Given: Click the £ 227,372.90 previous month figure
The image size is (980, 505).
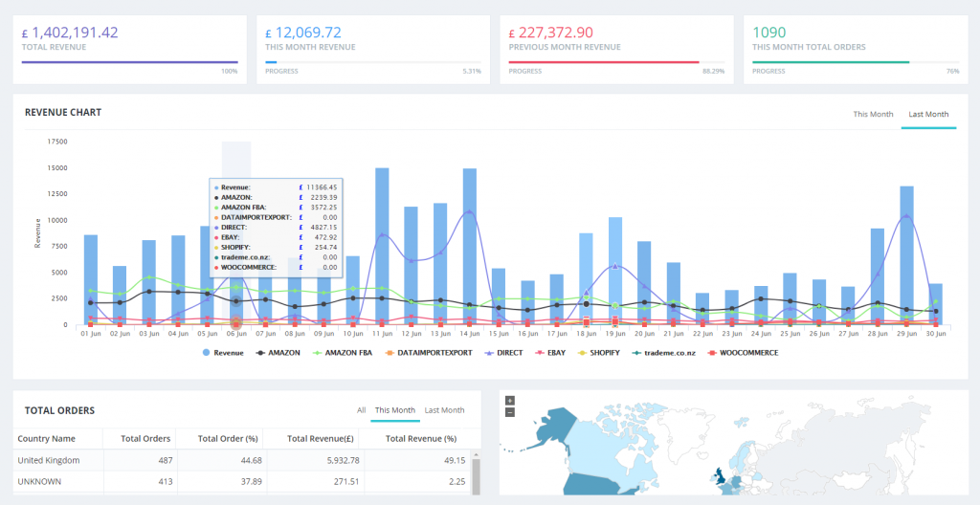Looking at the screenshot, I should [x=551, y=33].
